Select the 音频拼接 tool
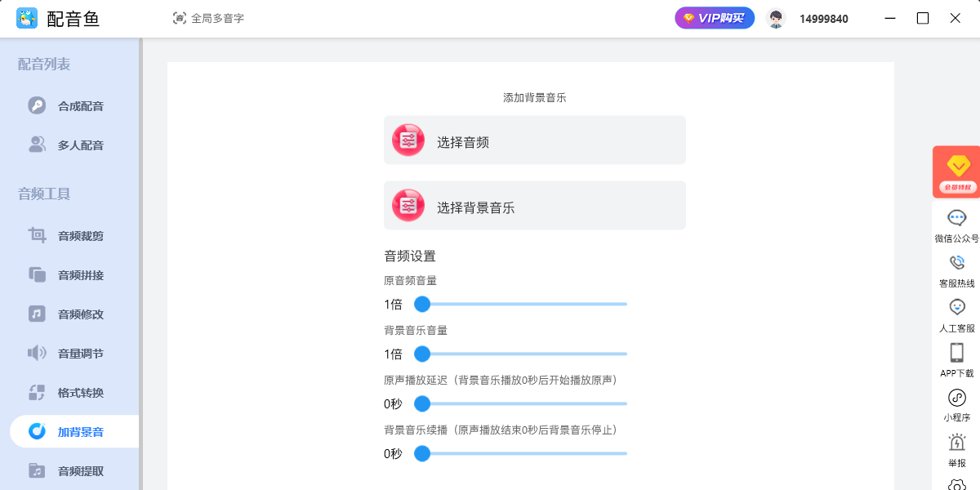The image size is (980, 490). [73, 274]
